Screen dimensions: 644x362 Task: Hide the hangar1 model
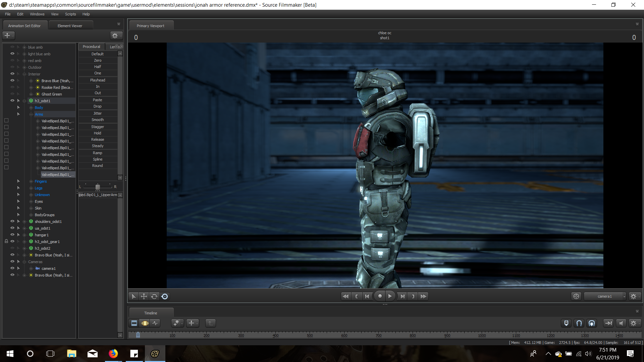coord(12,235)
